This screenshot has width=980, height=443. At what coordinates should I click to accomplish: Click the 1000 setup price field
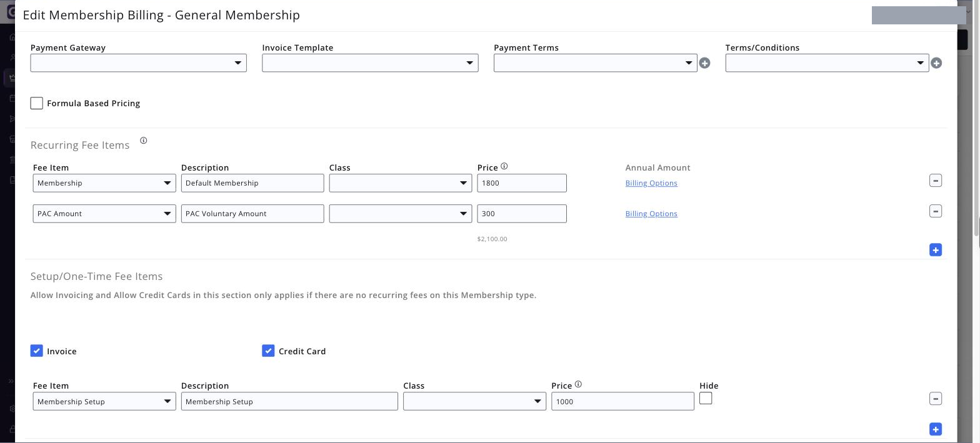point(622,401)
